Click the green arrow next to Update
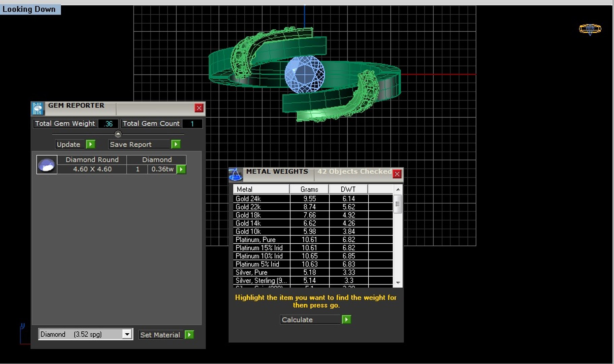This screenshot has width=614, height=364. pyautogui.click(x=90, y=144)
